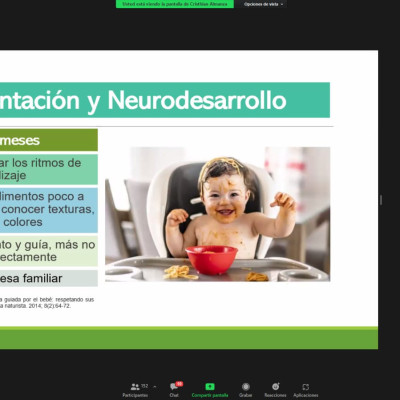Click the baby photo in the shared slide
The image size is (400, 400).
pyautogui.click(x=218, y=214)
